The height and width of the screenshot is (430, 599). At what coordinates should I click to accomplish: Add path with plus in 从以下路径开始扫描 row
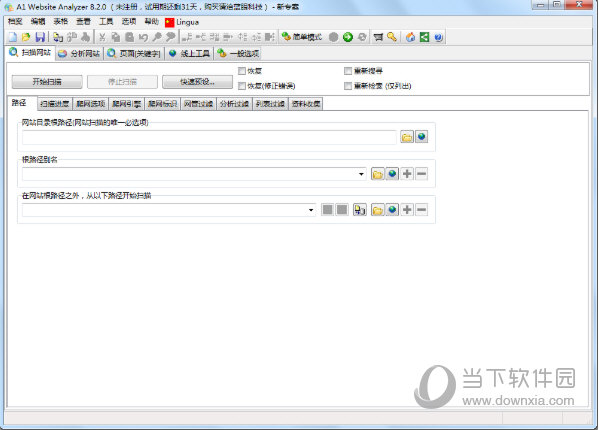pyautogui.click(x=407, y=210)
